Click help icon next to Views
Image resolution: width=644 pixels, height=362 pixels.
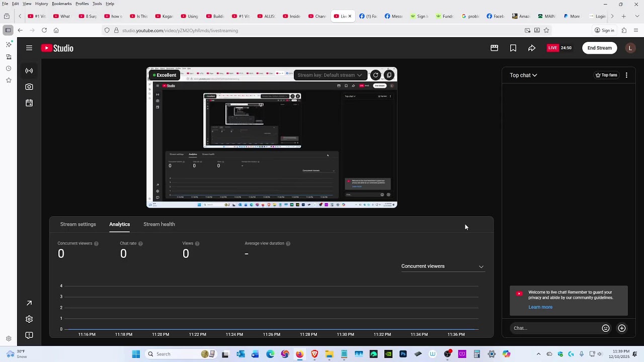click(197, 244)
